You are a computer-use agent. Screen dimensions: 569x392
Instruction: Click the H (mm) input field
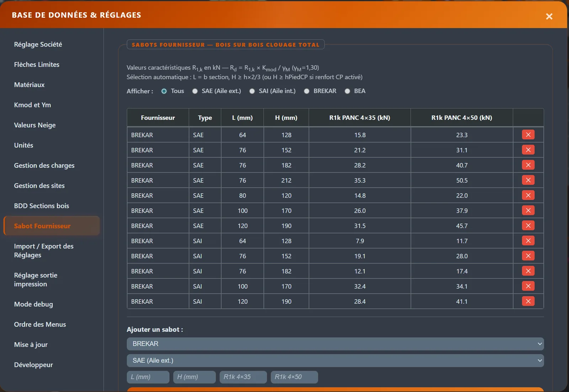click(x=195, y=377)
